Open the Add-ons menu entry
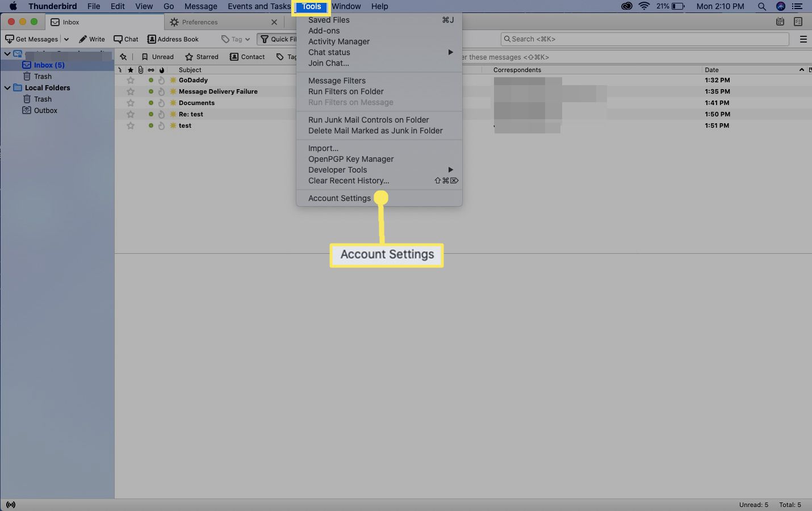The image size is (812, 511). 324,31
